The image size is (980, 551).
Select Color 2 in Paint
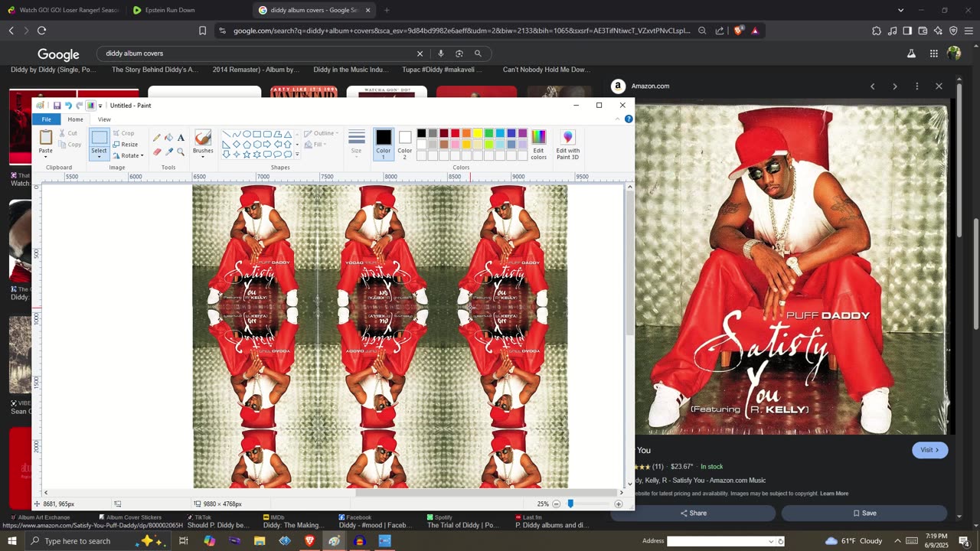[405, 143]
